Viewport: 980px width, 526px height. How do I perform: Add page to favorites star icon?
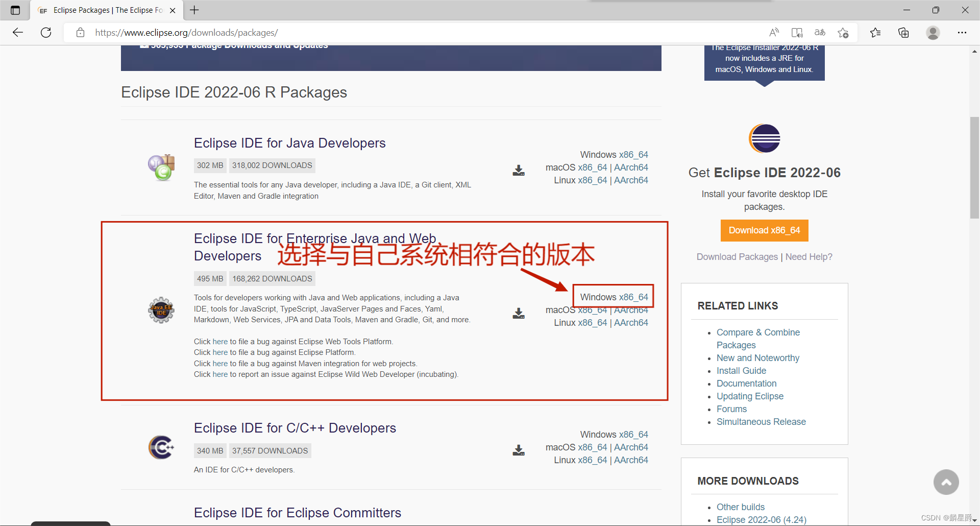pos(843,33)
